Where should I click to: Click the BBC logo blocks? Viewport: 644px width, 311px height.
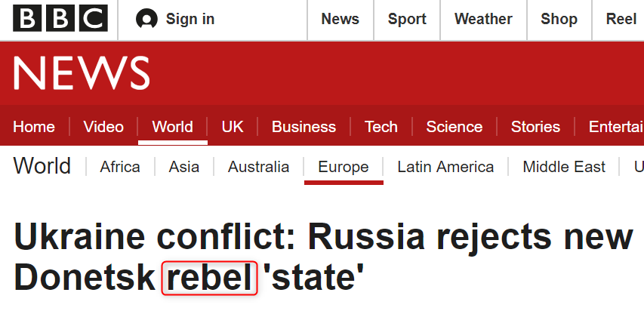[x=60, y=19]
